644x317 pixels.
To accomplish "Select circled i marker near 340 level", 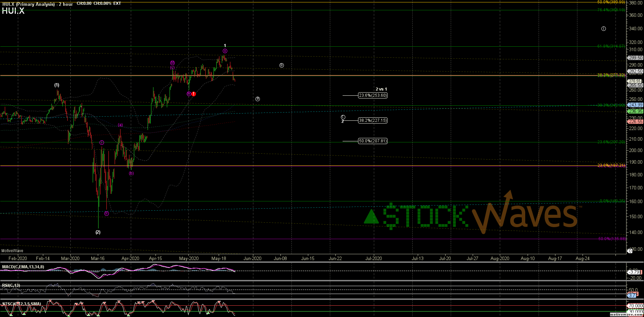I will click(603, 28).
